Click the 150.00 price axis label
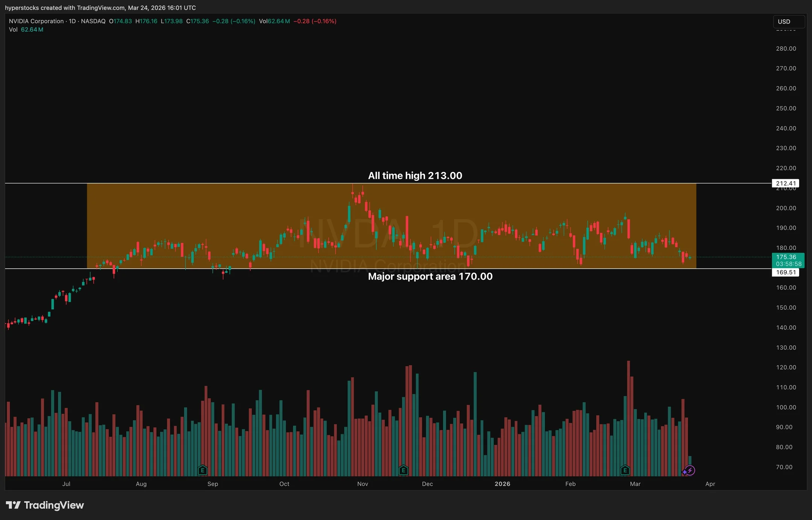Viewport: 812px width, 520px height. coord(786,308)
